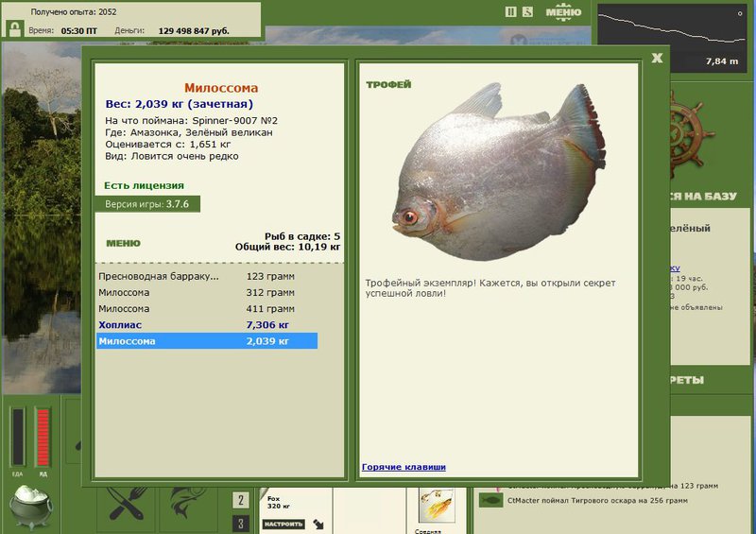Close the trophy fish dialog with X

pos(657,59)
